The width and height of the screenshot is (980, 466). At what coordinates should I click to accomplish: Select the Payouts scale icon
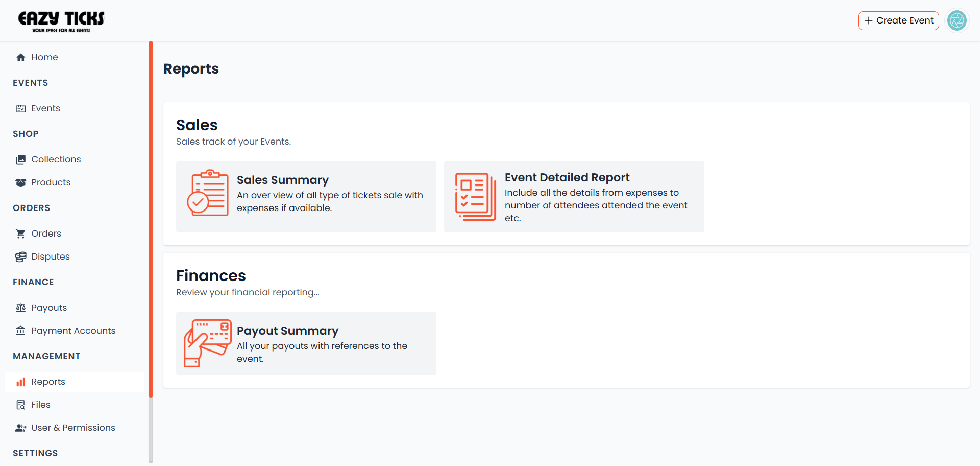click(20, 308)
